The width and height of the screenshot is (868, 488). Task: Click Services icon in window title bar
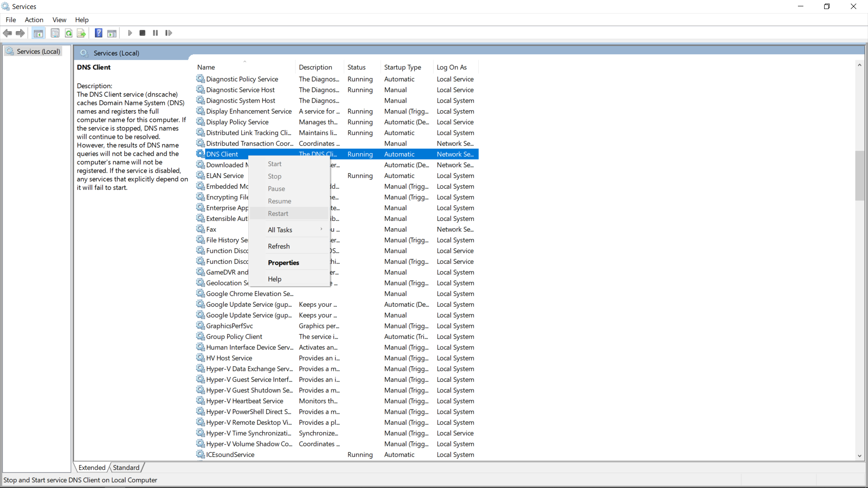click(5, 6)
